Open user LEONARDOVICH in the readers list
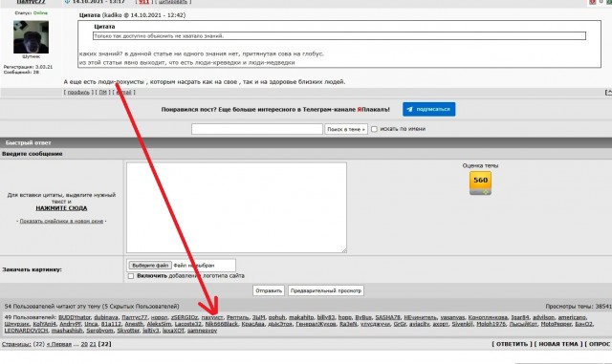612x364 pixels. 26,331
